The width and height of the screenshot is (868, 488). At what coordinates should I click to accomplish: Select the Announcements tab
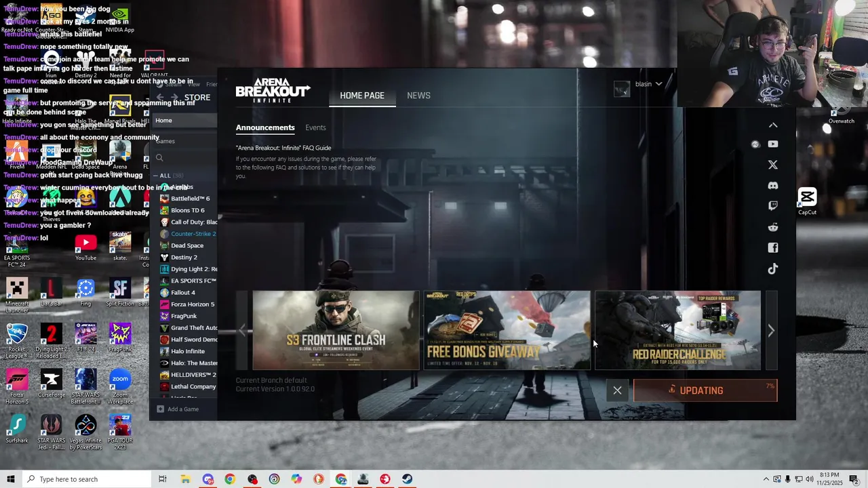(265, 127)
